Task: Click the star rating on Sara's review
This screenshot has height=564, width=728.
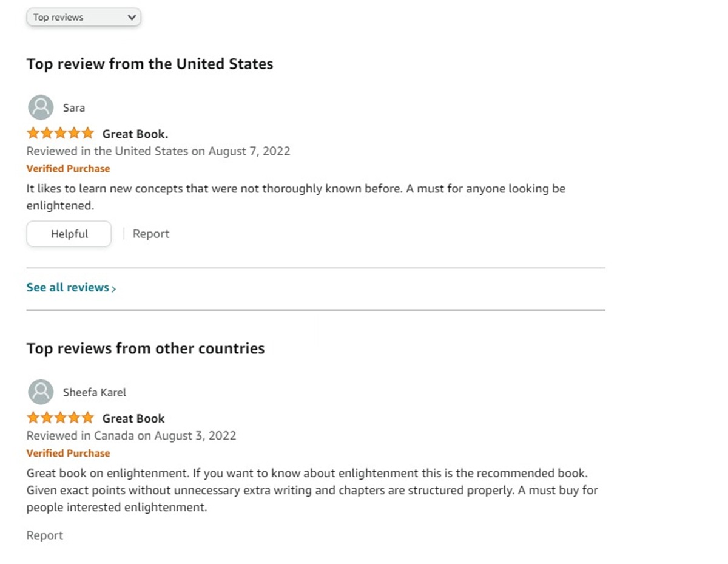Action: [60, 133]
